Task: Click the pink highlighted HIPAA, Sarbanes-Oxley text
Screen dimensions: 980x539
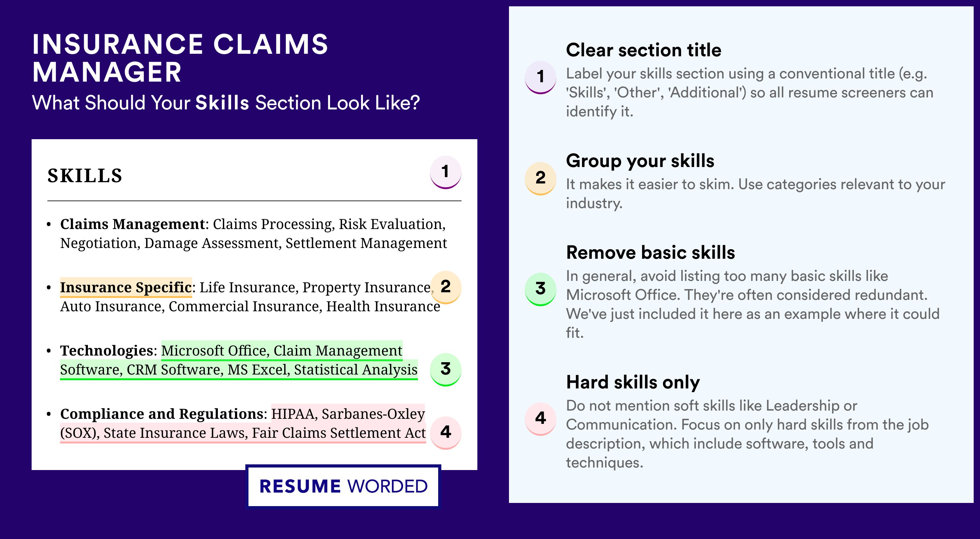Action: [x=348, y=413]
